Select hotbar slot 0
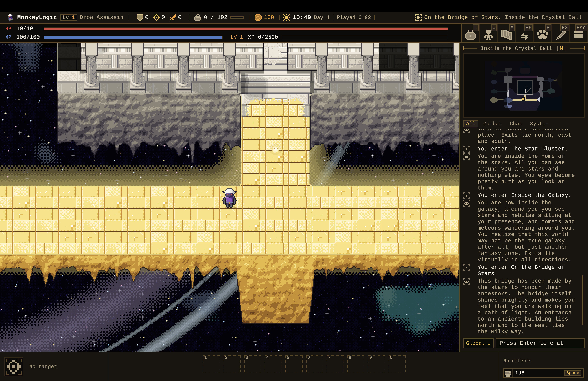 pos(397,364)
